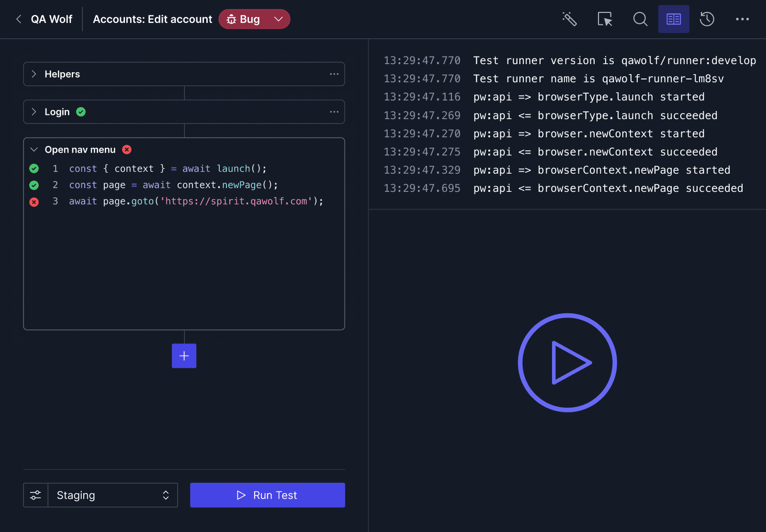Select the AI code generation wand icon
Viewport: 766px width, 532px height.
pos(570,19)
